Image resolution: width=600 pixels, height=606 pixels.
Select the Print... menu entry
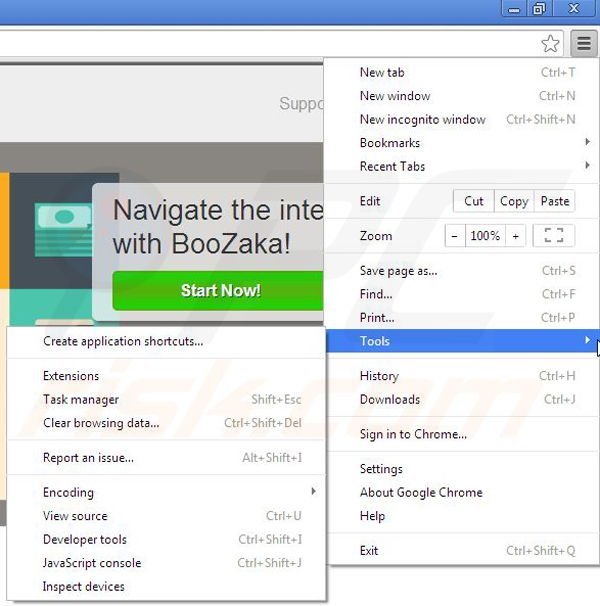click(x=461, y=318)
